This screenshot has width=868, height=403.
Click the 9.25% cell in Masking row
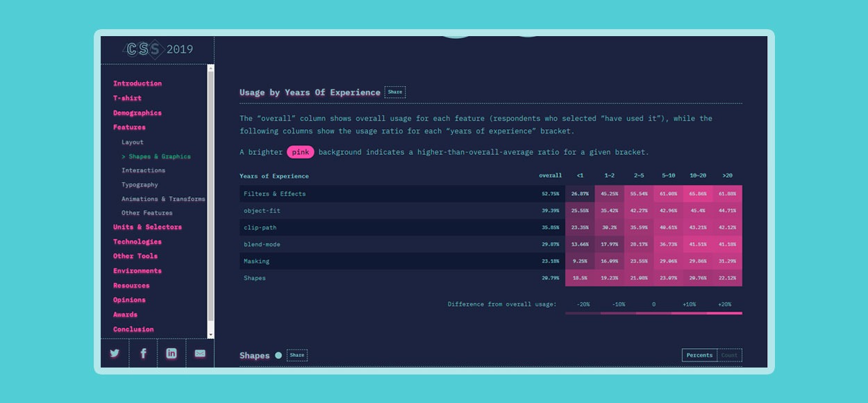click(580, 261)
